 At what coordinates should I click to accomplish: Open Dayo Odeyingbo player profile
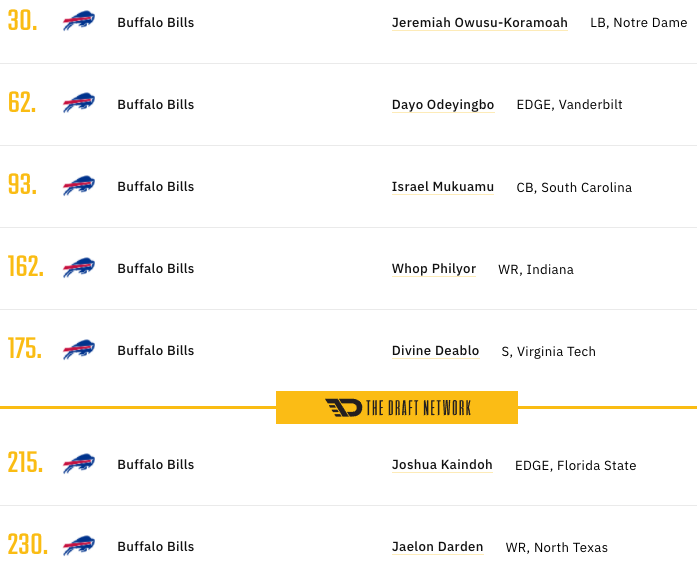click(443, 105)
